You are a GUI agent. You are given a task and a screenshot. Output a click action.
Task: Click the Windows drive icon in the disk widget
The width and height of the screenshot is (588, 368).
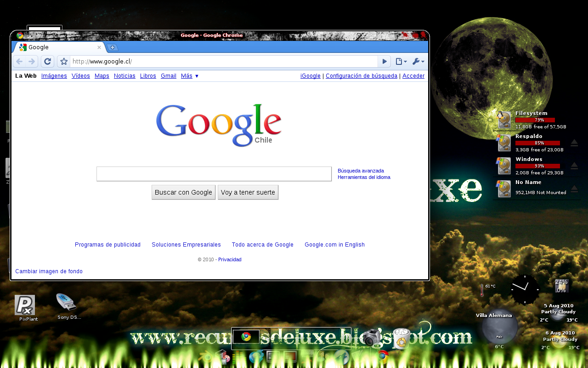coord(504,166)
